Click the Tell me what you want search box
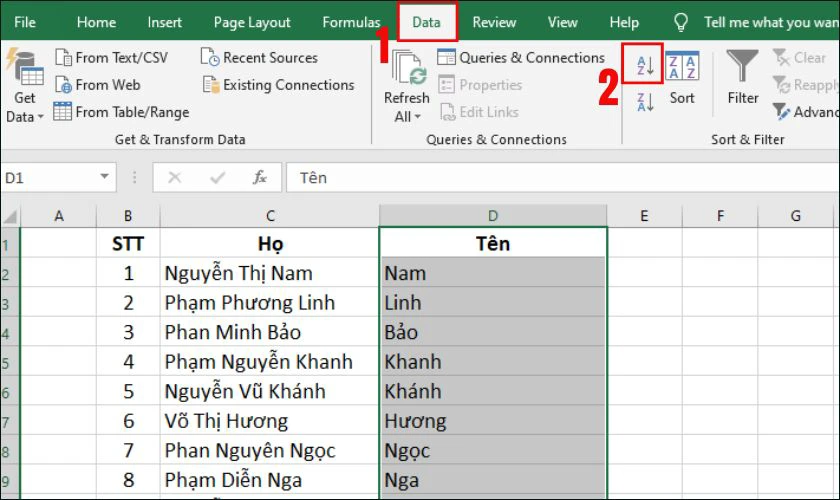The image size is (840, 500). point(770,23)
